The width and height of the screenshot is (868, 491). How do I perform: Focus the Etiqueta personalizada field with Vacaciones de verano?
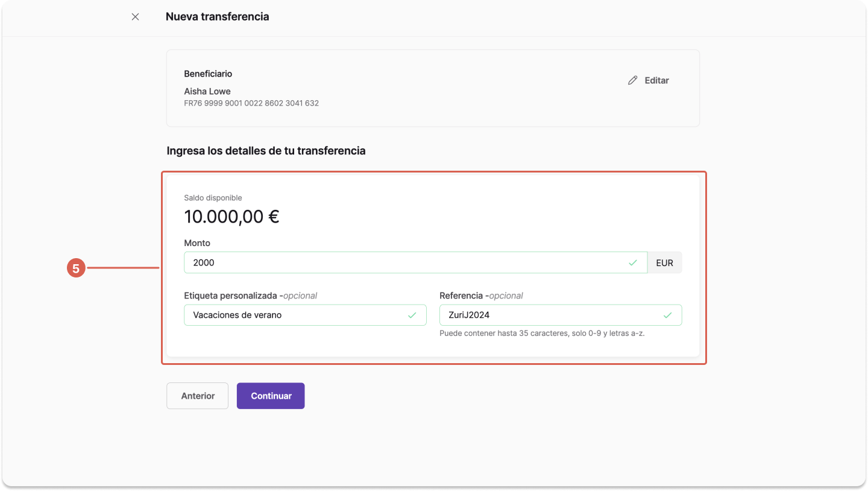[x=305, y=315]
